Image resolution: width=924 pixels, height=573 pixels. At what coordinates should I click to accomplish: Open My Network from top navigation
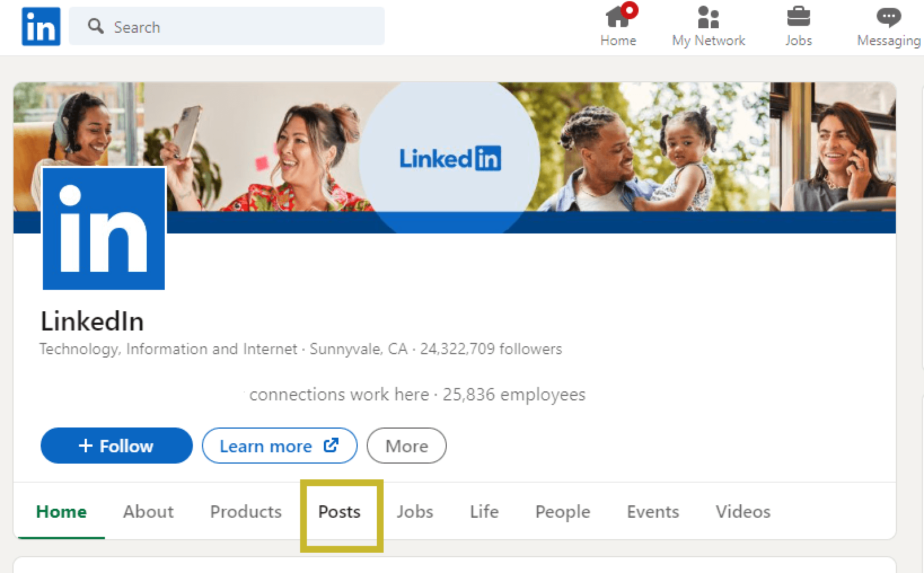tap(709, 27)
